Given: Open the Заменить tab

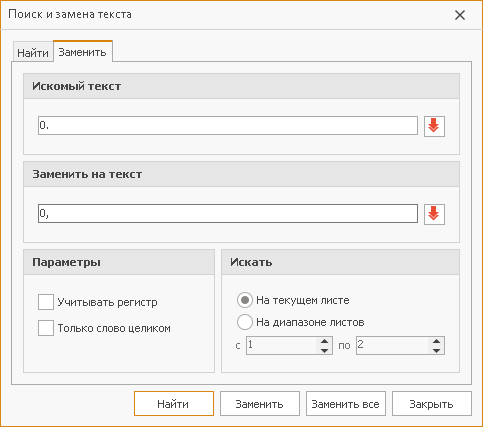Looking at the screenshot, I should (83, 51).
